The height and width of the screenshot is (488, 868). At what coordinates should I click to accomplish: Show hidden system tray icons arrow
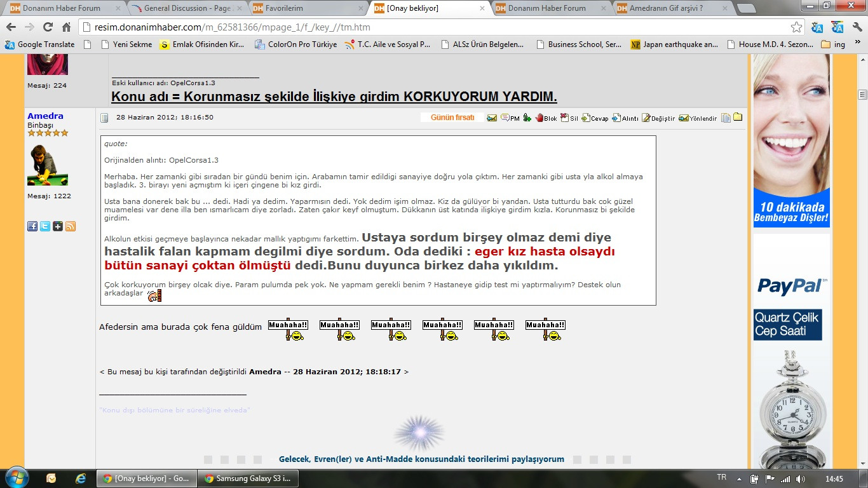738,478
